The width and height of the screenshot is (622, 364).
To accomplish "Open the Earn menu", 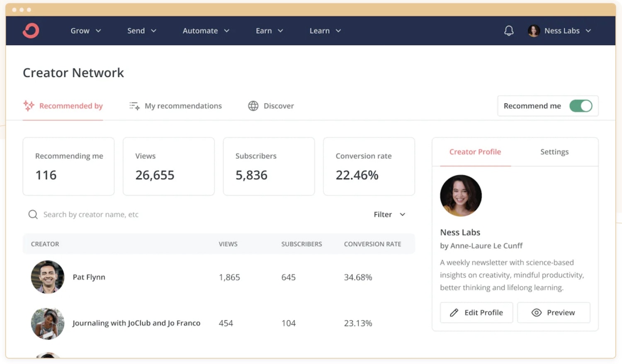I will 269,31.
